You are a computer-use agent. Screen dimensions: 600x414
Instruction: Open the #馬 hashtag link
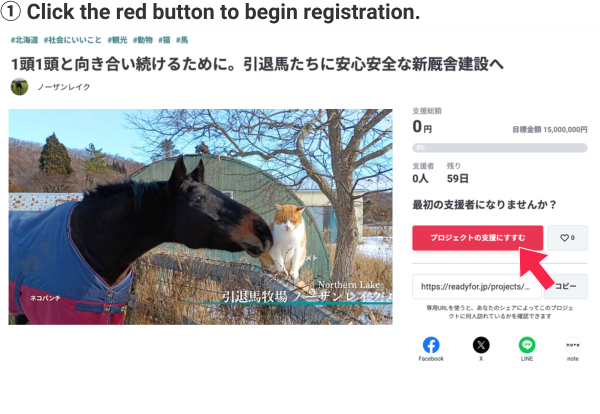[182, 40]
